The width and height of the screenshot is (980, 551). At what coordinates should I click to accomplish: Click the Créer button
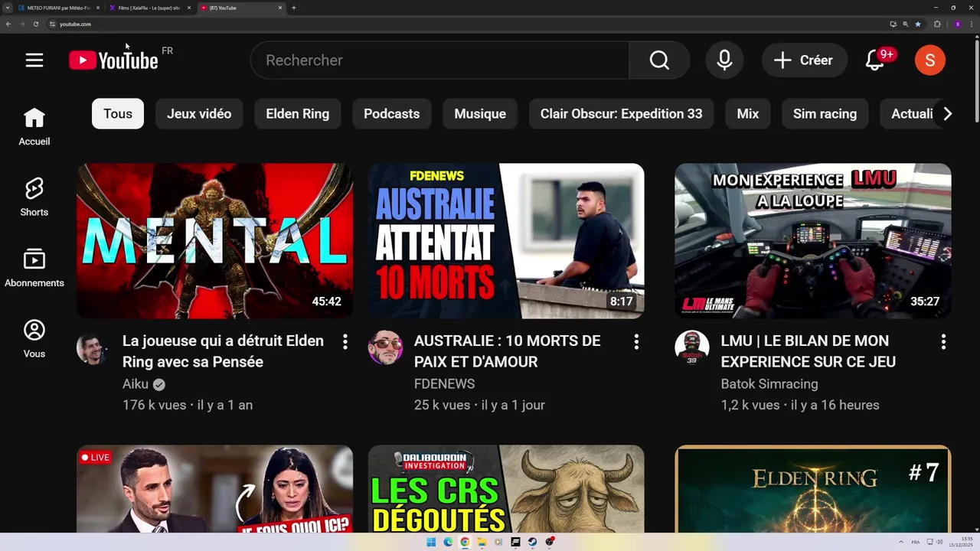803,60
